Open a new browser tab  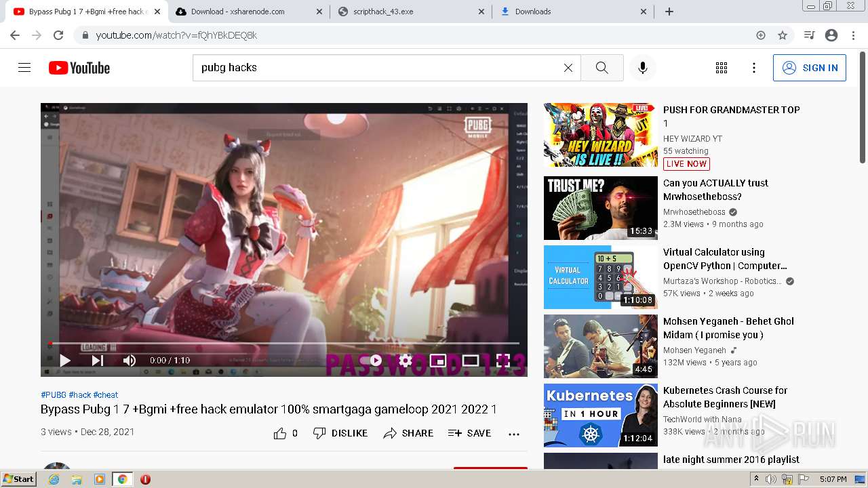tap(669, 12)
